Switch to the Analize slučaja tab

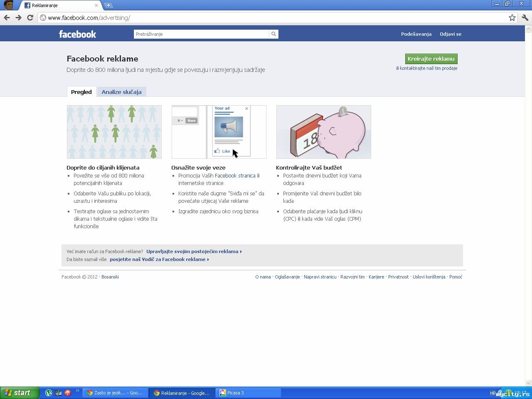122,92
